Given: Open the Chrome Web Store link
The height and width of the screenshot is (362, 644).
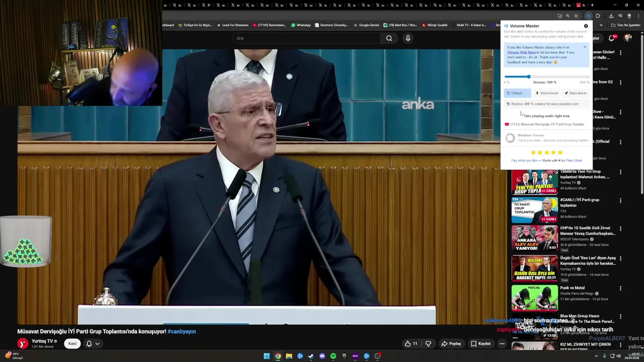Looking at the screenshot, I should click(x=521, y=52).
